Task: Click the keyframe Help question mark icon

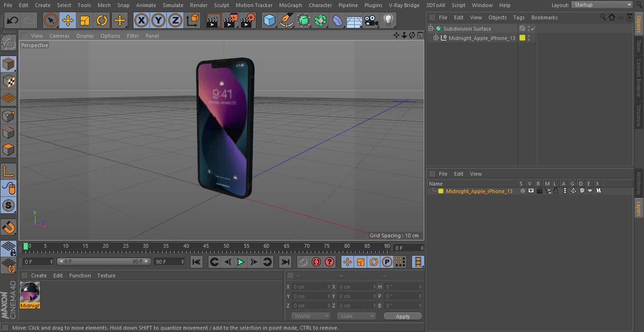Action: coord(330,262)
